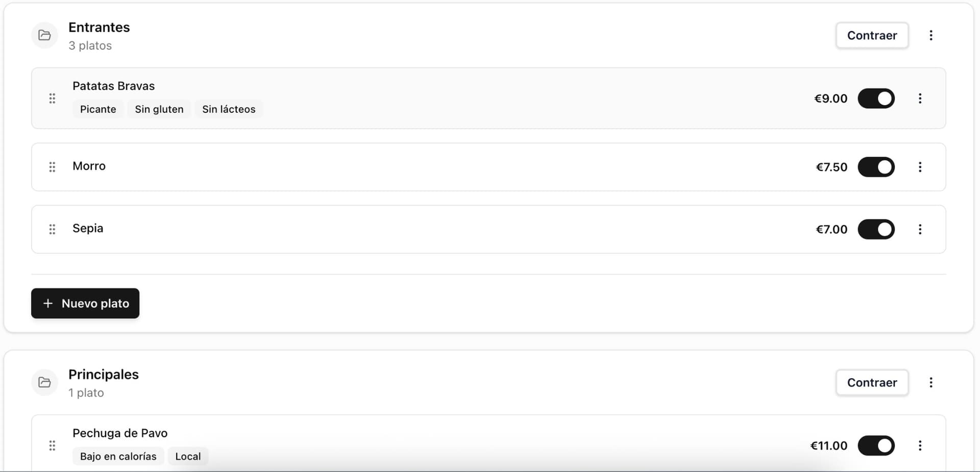Click the Sin gluten tag

[x=159, y=109]
